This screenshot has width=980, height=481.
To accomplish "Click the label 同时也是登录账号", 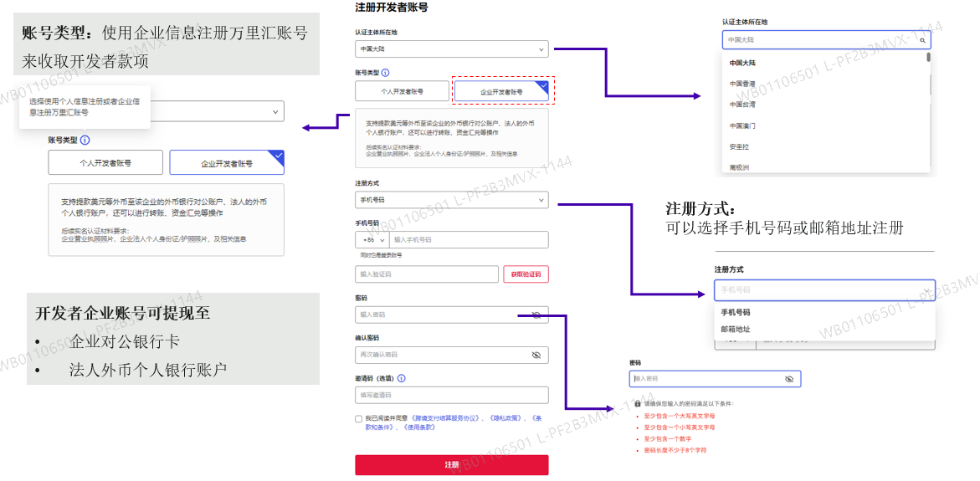I will 381,255.
